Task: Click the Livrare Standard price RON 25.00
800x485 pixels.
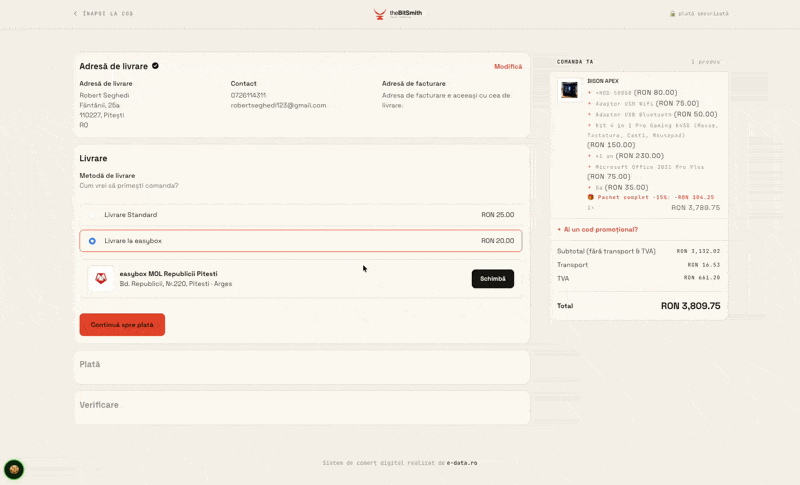Action: click(497, 215)
